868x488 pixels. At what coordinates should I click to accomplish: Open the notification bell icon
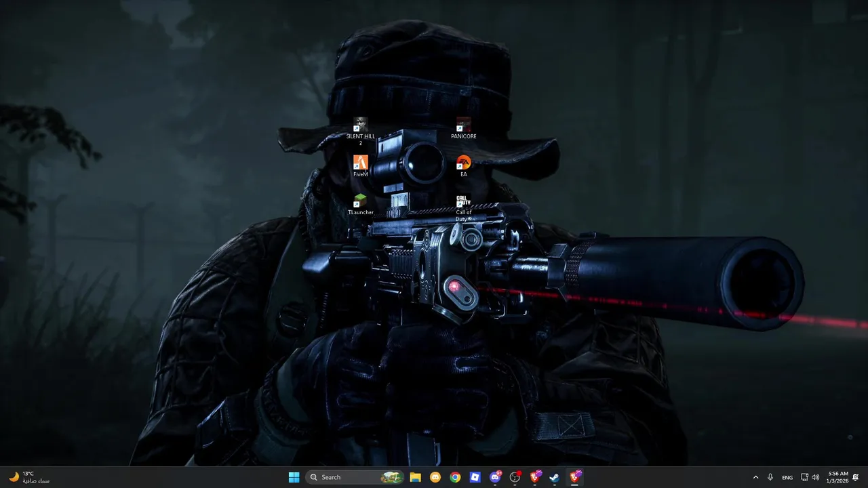pos(856,477)
